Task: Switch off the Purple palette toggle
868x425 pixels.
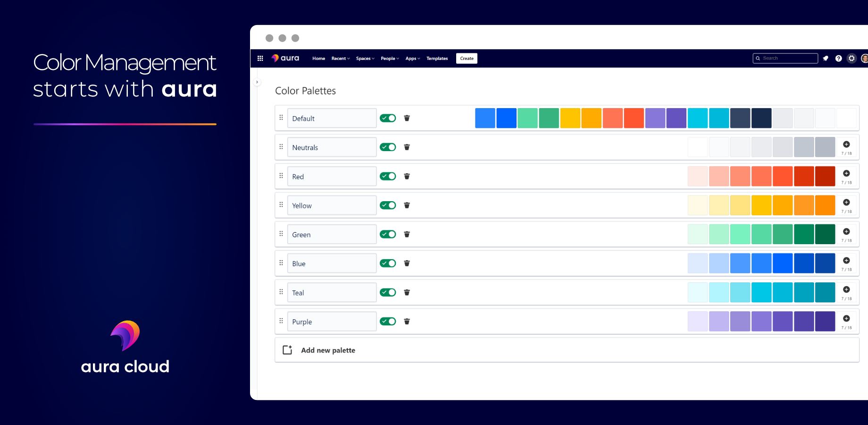Action: (x=388, y=322)
